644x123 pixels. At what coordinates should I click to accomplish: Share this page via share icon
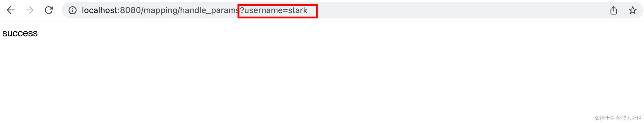coord(614,10)
